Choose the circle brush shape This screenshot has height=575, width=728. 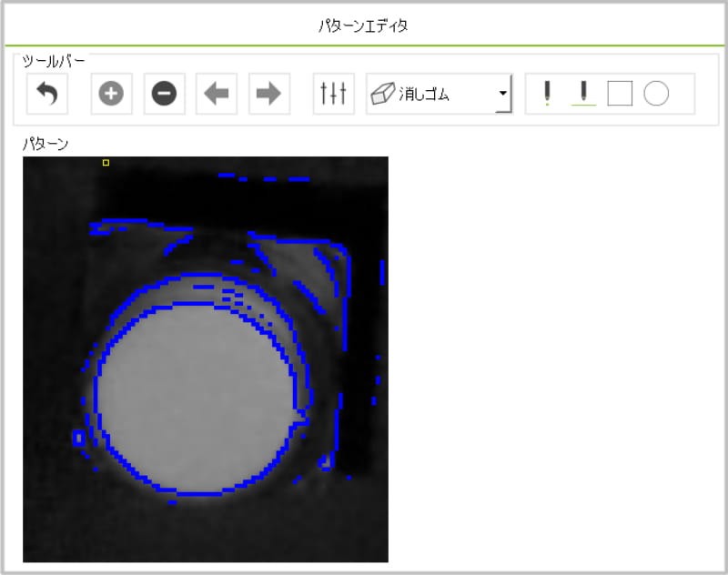click(656, 94)
